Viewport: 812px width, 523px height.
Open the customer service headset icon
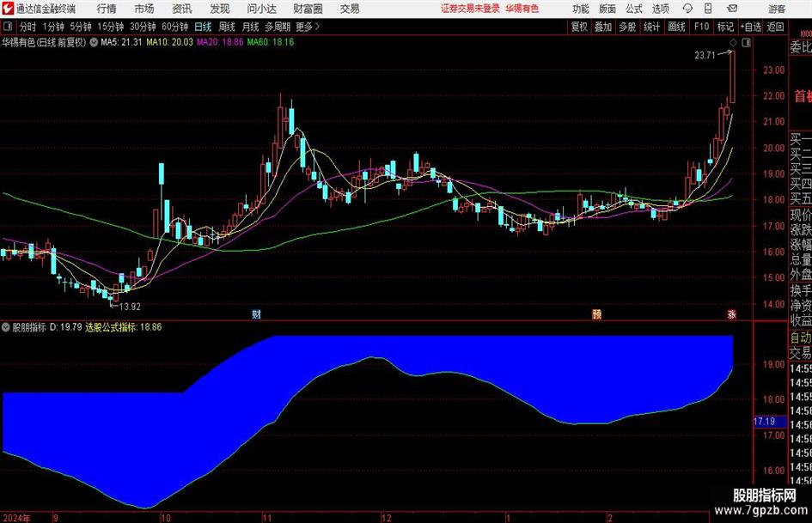[x=687, y=9]
